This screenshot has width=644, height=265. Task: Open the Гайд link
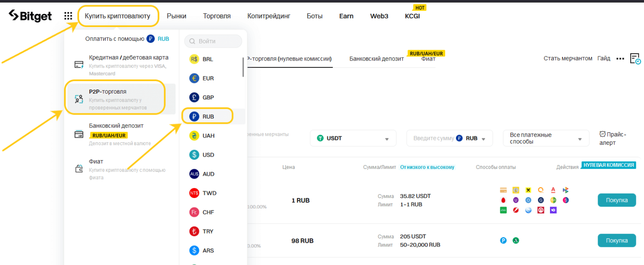point(604,58)
